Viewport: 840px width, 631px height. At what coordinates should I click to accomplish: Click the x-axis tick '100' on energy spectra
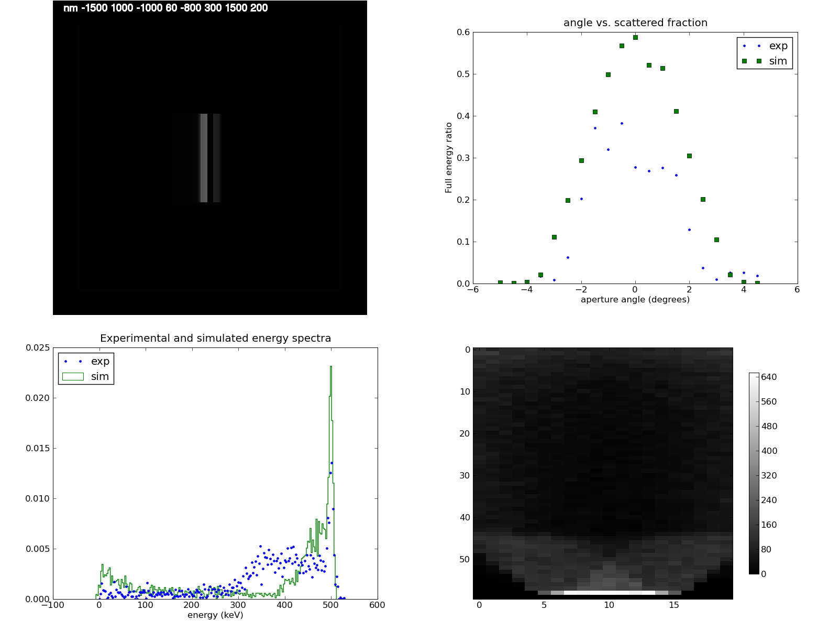[146, 605]
